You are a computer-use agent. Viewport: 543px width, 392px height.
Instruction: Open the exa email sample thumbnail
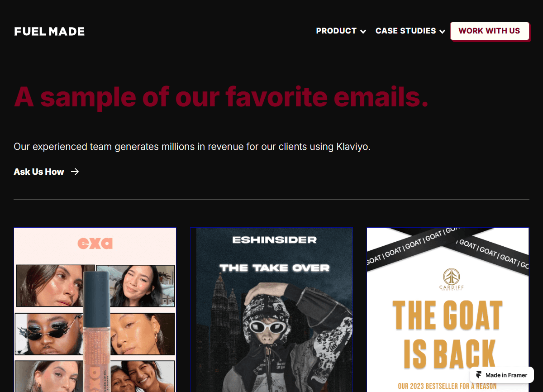click(x=95, y=310)
